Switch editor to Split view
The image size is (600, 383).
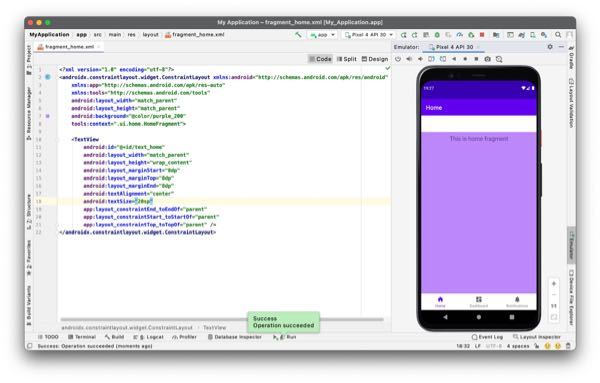click(346, 59)
